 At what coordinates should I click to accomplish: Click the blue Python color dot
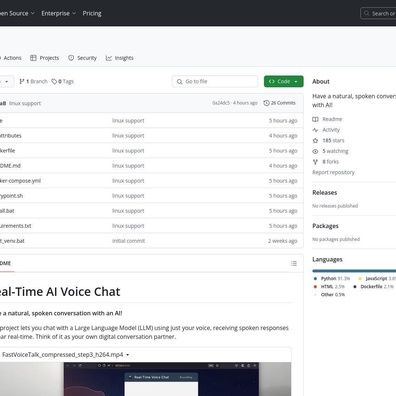pos(315,279)
